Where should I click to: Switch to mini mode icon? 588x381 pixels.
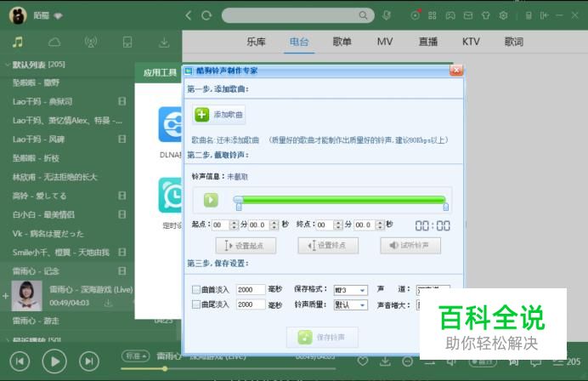(544, 15)
